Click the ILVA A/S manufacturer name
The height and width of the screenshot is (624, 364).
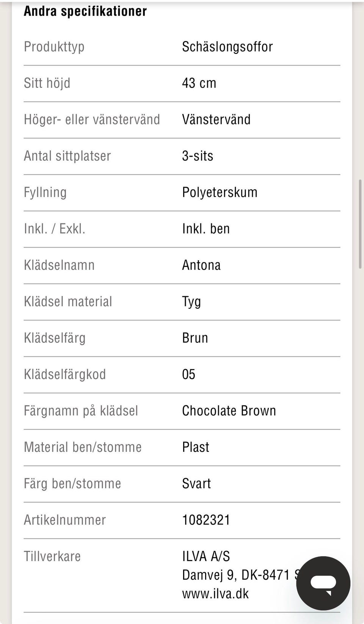(x=206, y=556)
